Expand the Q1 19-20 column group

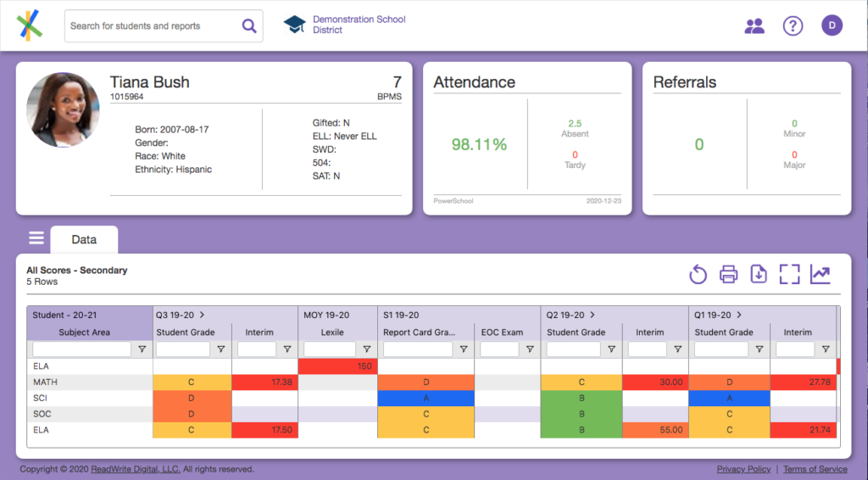(x=739, y=315)
